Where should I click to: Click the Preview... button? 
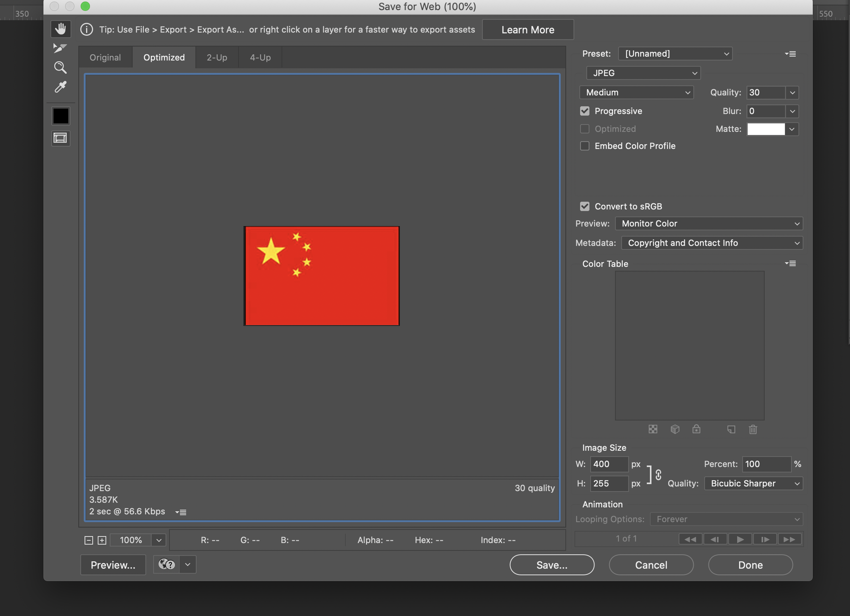(x=113, y=565)
